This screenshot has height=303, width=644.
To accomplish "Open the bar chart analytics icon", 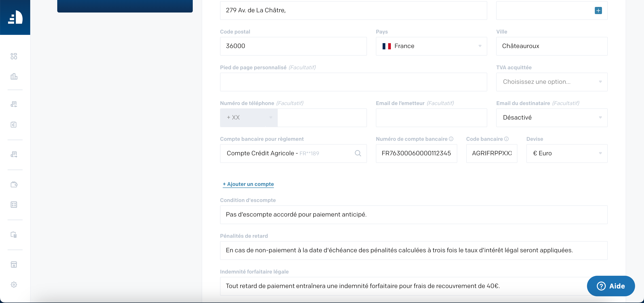I will pos(14,76).
